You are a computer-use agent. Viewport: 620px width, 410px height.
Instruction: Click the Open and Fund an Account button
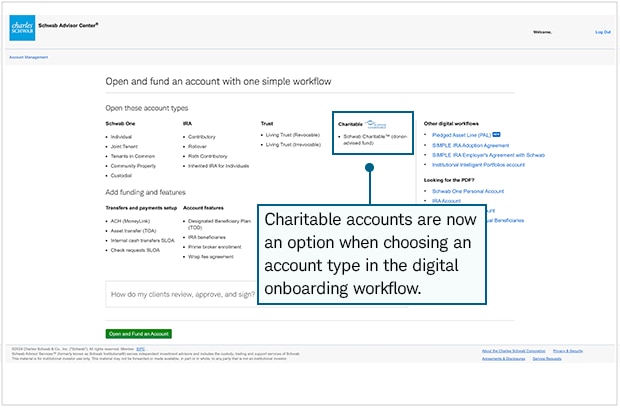pyautogui.click(x=138, y=334)
